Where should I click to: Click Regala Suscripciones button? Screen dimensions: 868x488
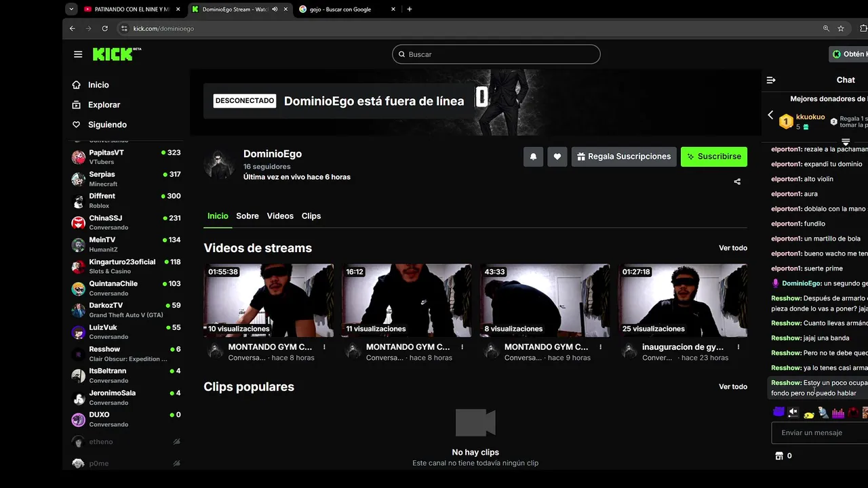pyautogui.click(x=624, y=157)
